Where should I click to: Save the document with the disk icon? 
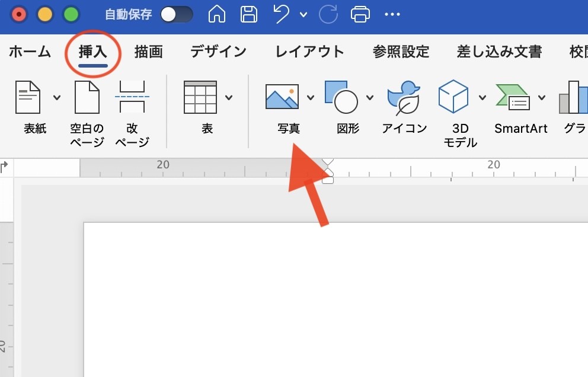point(249,14)
